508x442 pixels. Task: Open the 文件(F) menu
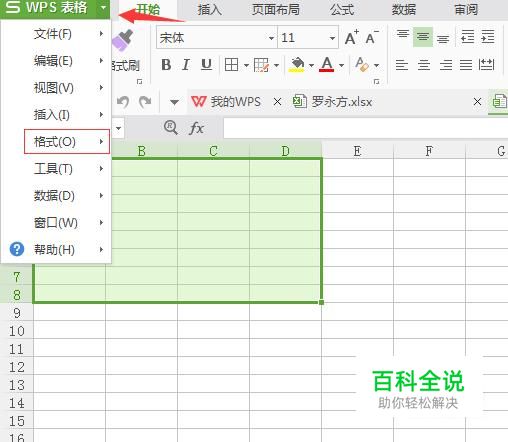point(56,34)
